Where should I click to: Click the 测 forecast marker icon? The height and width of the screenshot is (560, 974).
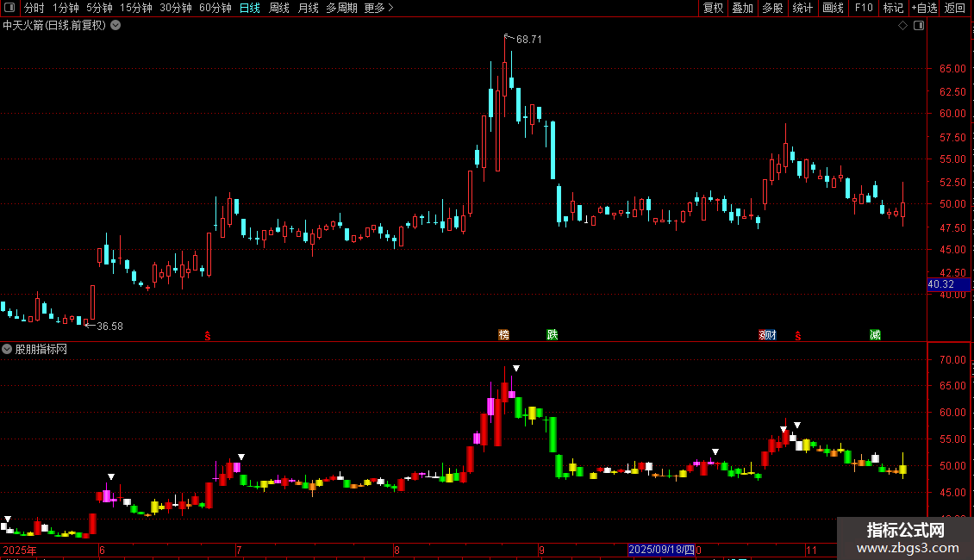pyautogui.click(x=763, y=335)
